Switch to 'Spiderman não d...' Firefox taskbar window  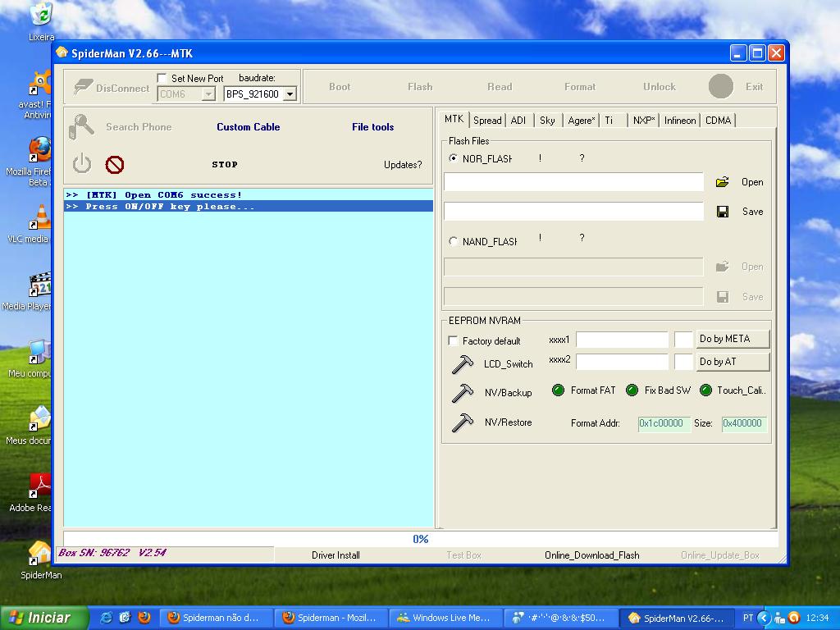[217, 618]
